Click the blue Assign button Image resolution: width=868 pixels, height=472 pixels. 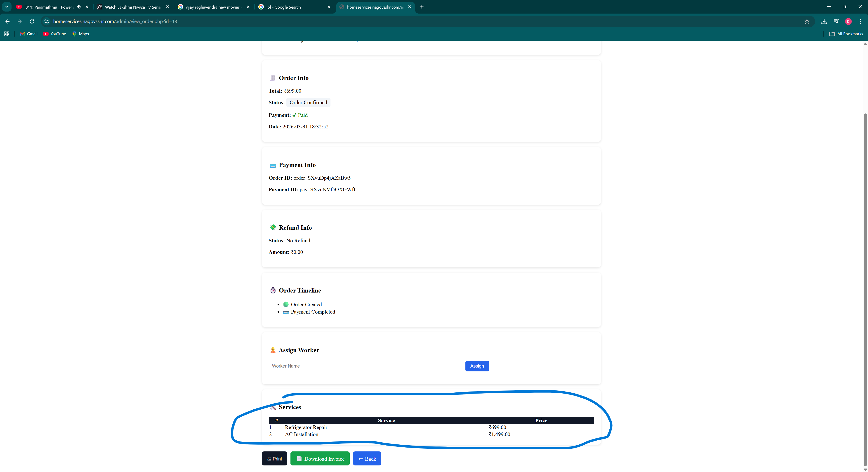click(477, 366)
